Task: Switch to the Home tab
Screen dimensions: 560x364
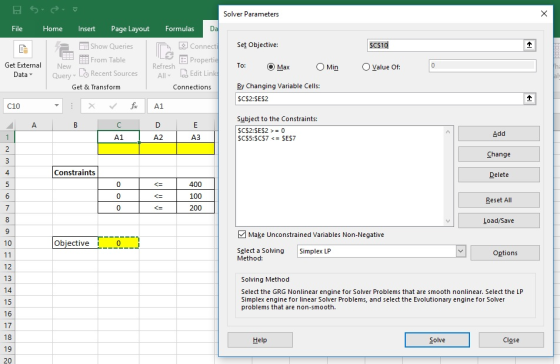Action: [x=52, y=29]
